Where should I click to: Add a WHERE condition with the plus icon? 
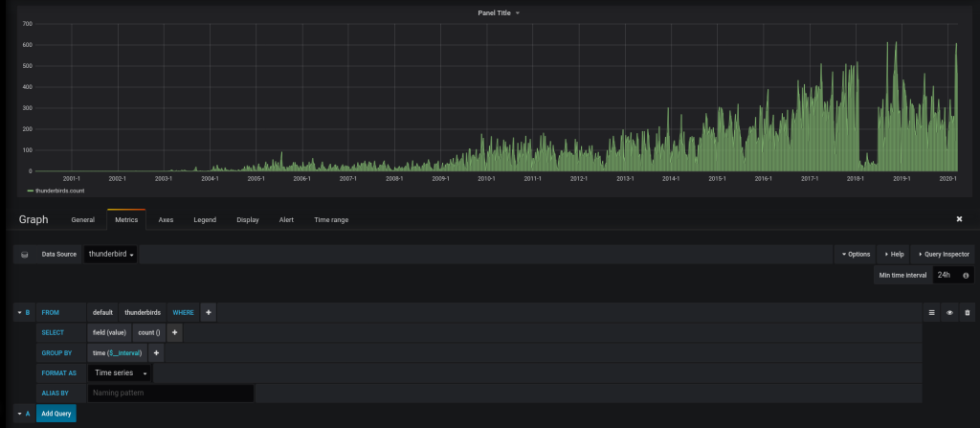click(x=209, y=312)
